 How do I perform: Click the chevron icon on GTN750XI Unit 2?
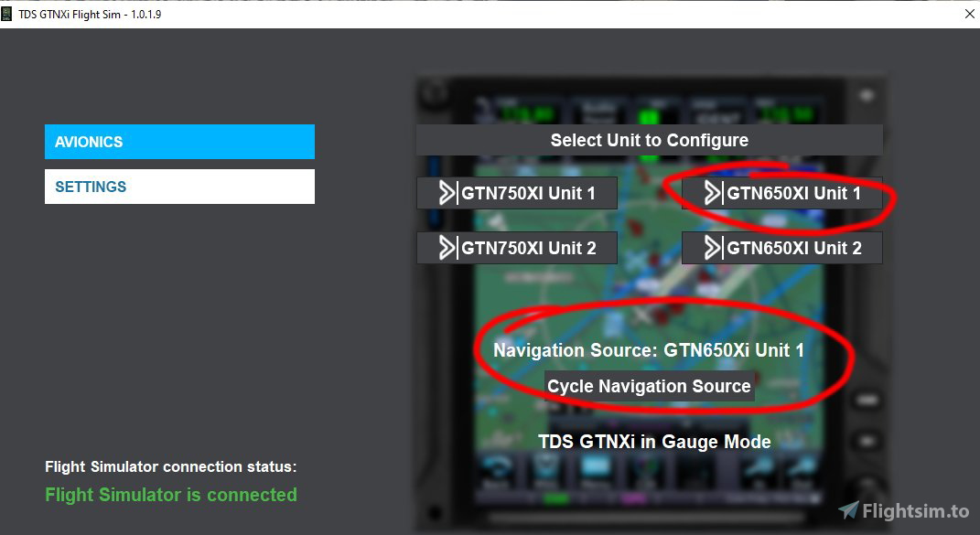[446, 247]
